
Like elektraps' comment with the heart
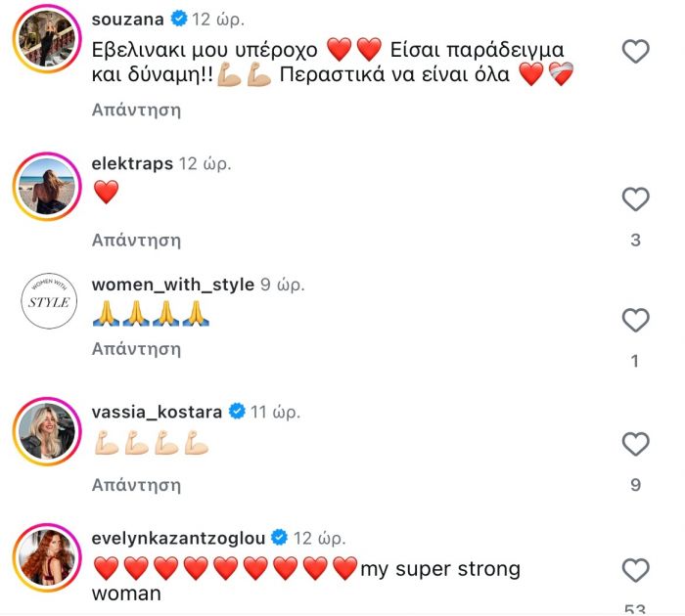pyautogui.click(x=636, y=199)
